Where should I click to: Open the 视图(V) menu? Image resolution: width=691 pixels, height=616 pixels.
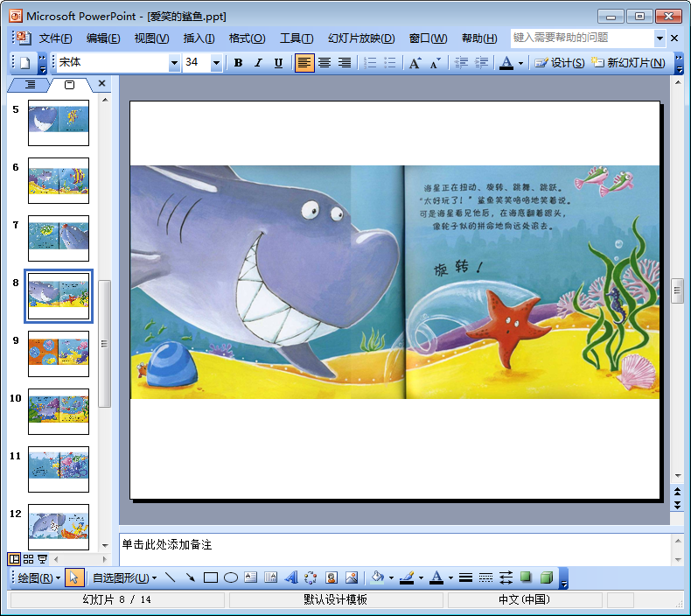point(151,38)
